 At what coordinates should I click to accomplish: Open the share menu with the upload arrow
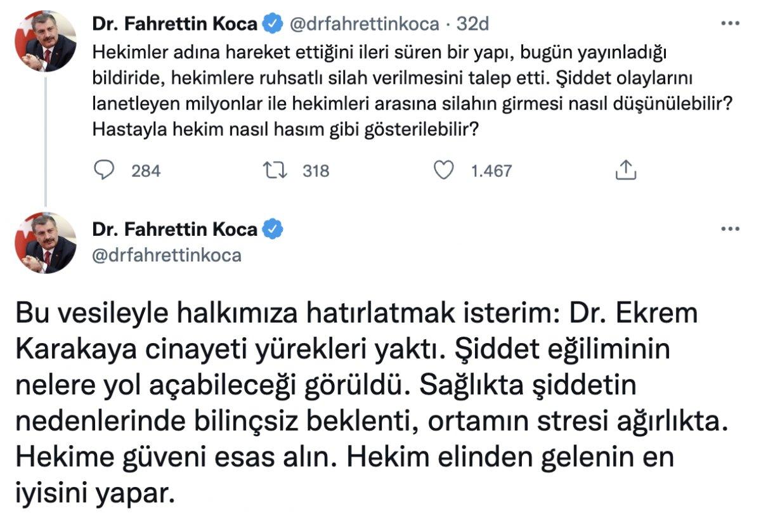628,169
